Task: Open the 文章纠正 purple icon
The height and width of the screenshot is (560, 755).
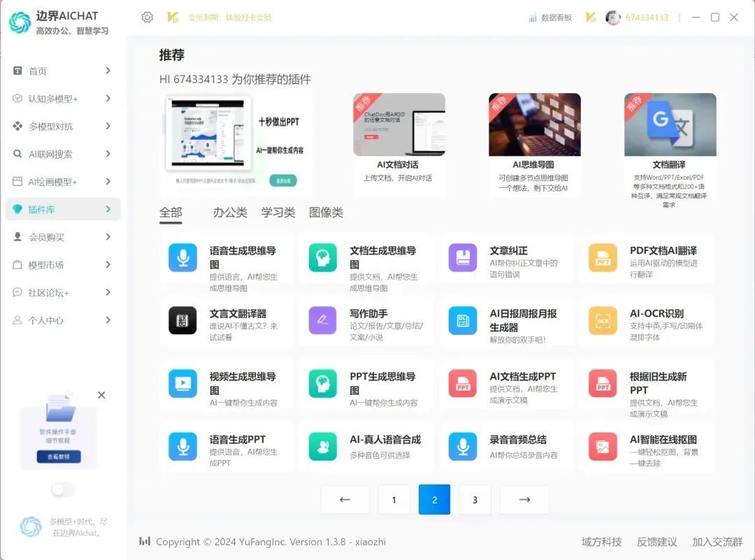Action: pyautogui.click(x=463, y=257)
